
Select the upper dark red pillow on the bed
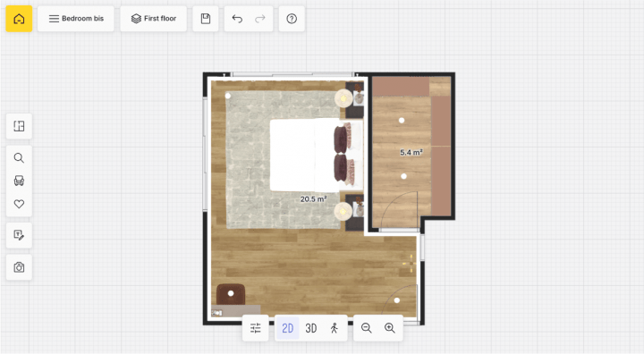click(x=341, y=139)
